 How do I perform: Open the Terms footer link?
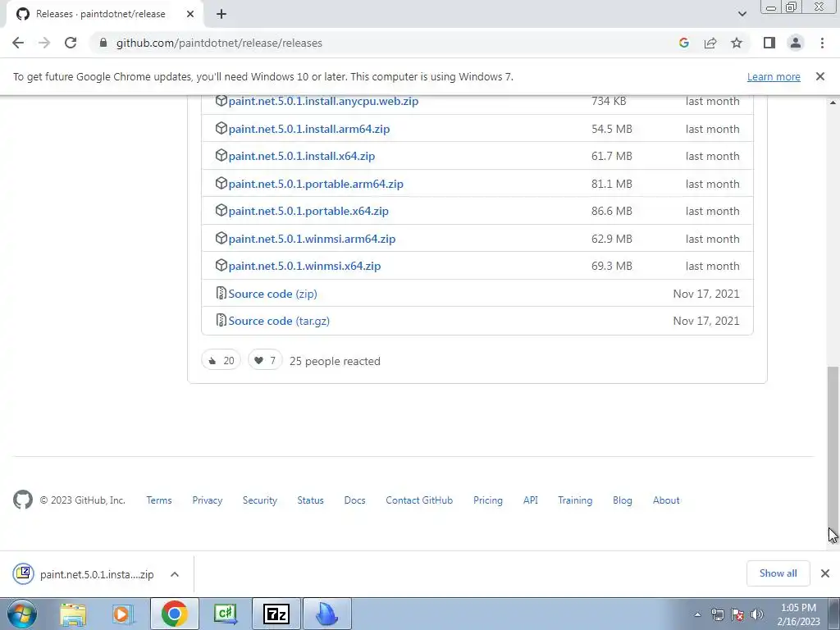tap(159, 500)
